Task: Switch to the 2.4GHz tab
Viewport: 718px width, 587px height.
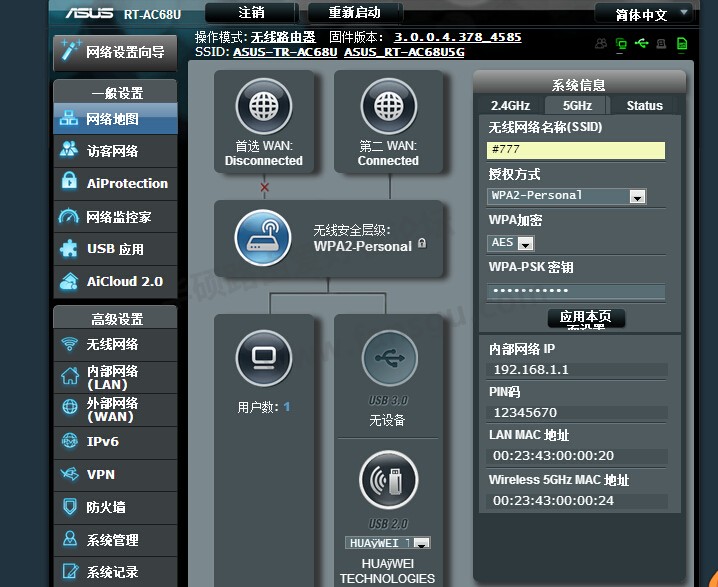Action: (x=510, y=106)
